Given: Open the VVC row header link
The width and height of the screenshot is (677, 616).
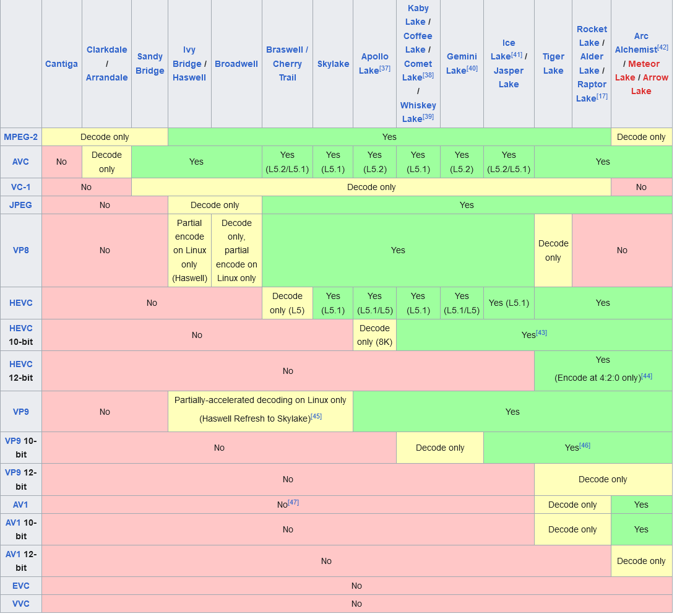Looking at the screenshot, I should [x=20, y=604].
